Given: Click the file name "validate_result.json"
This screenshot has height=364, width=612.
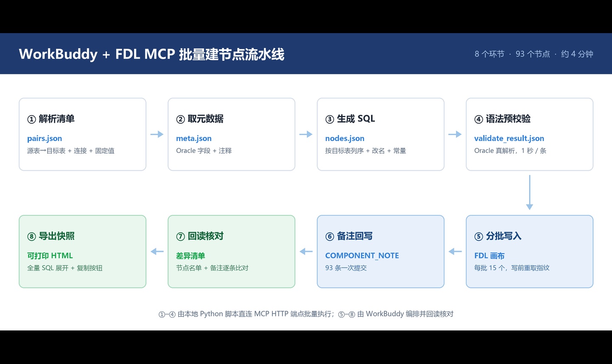Looking at the screenshot, I should 509,138.
